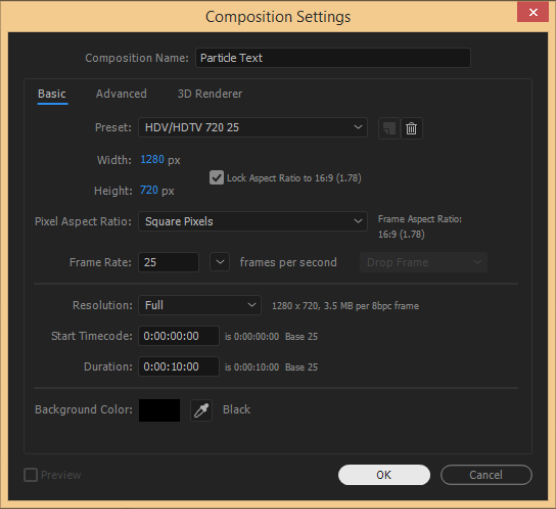Enable the Preview checkbox
This screenshot has width=556, height=509.
click(31, 475)
